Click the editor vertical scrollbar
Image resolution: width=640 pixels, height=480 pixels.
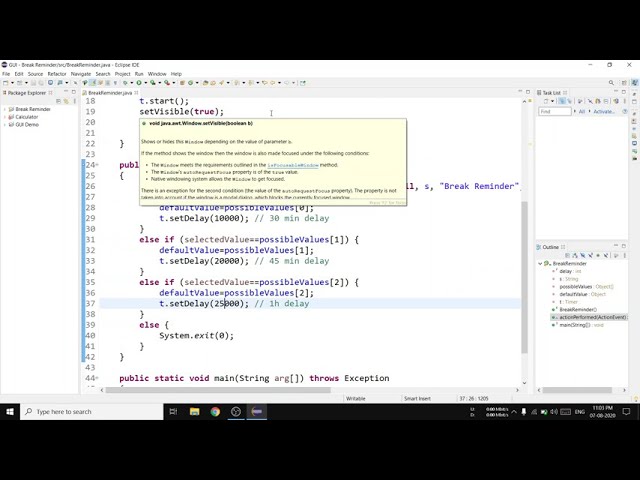[x=524, y=278]
